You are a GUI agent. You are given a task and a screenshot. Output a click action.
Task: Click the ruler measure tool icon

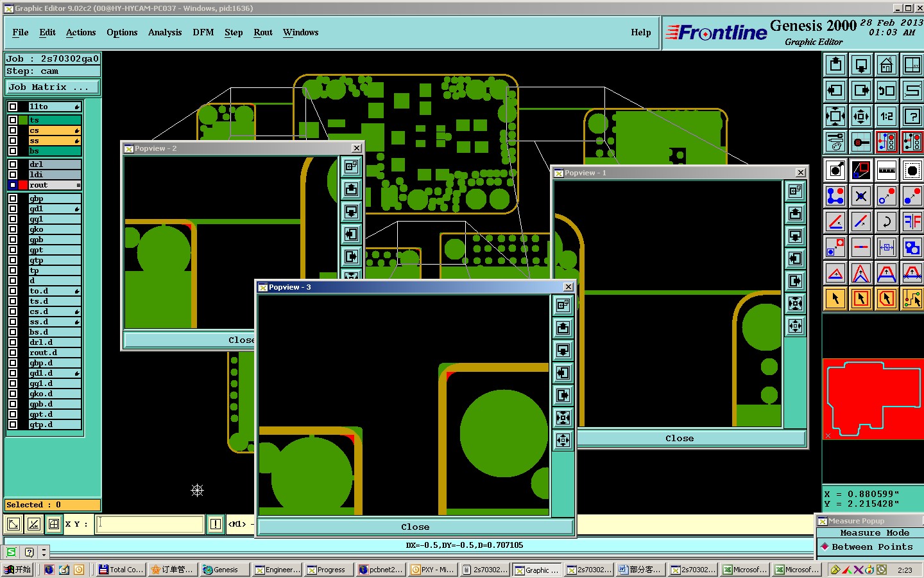887,170
